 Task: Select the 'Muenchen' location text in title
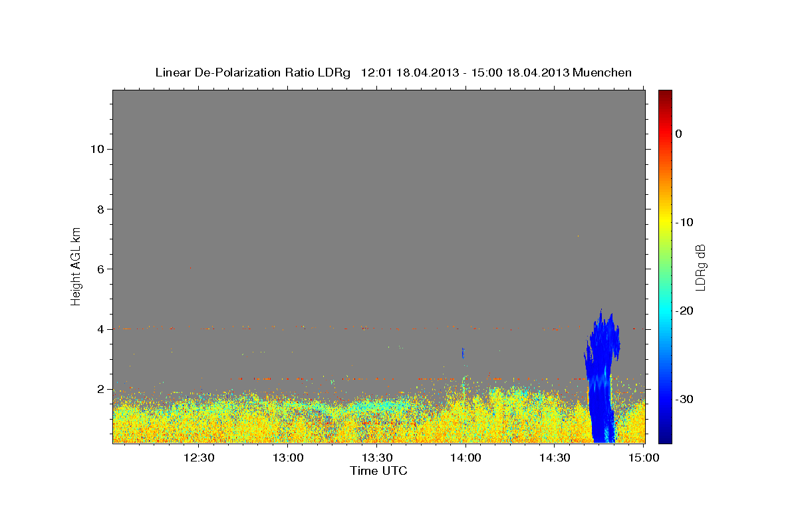tap(603, 72)
